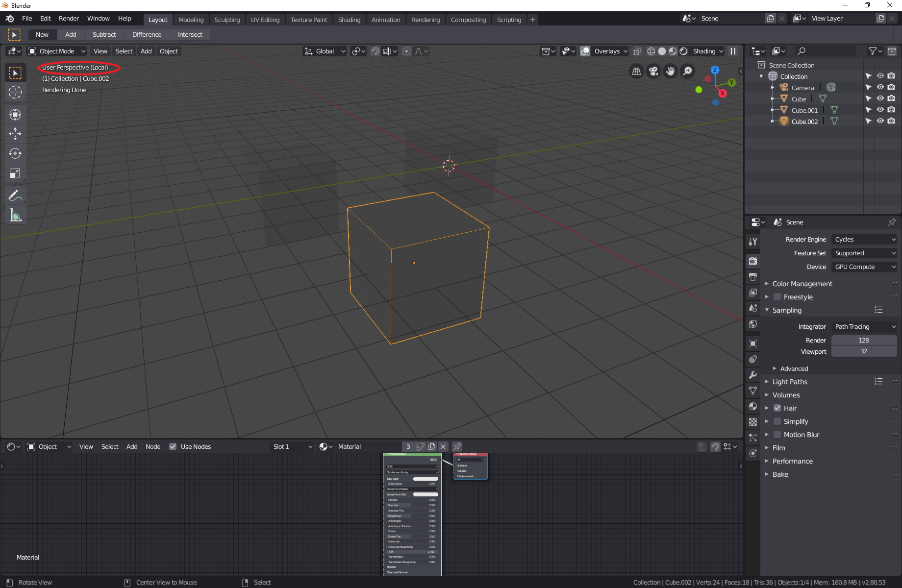Switch to the Sculpting workspace tab

pos(227,20)
